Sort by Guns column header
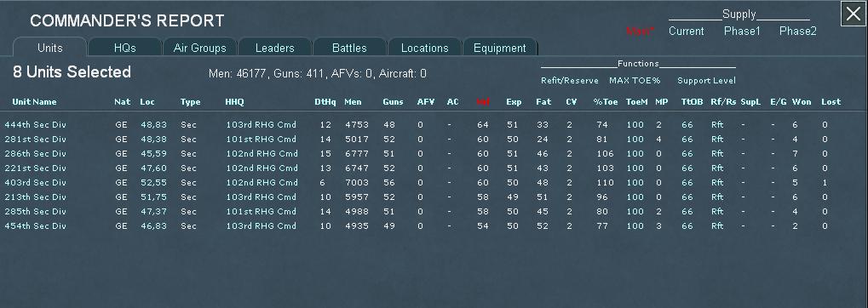 coord(393,102)
